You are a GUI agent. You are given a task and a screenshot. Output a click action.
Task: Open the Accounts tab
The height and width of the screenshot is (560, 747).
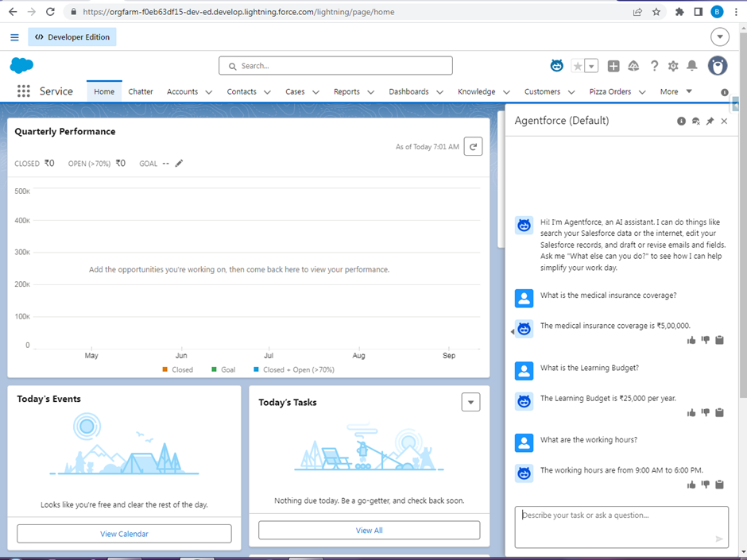182,91
